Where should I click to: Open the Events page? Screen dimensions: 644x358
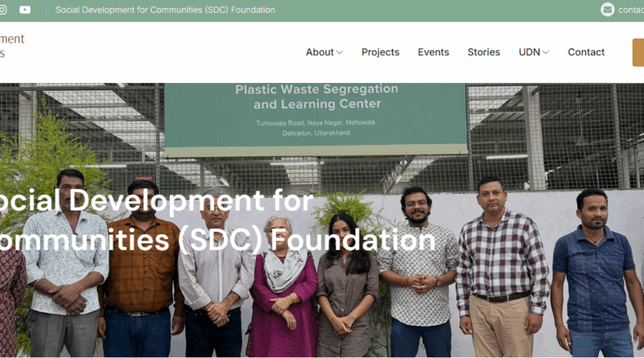(433, 52)
